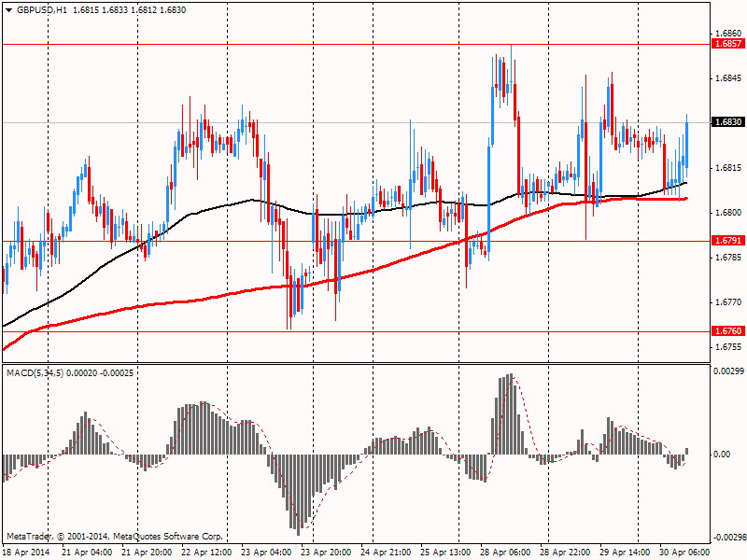Viewport: 747px width, 560px height.
Task: Click the small triangle icon beside GBPUSD title
Action: click(7, 9)
